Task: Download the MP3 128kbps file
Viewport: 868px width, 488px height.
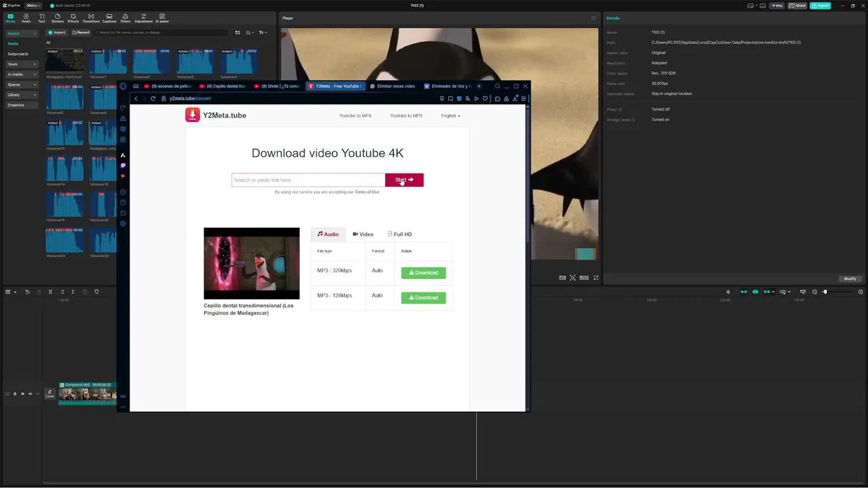Action: click(423, 298)
